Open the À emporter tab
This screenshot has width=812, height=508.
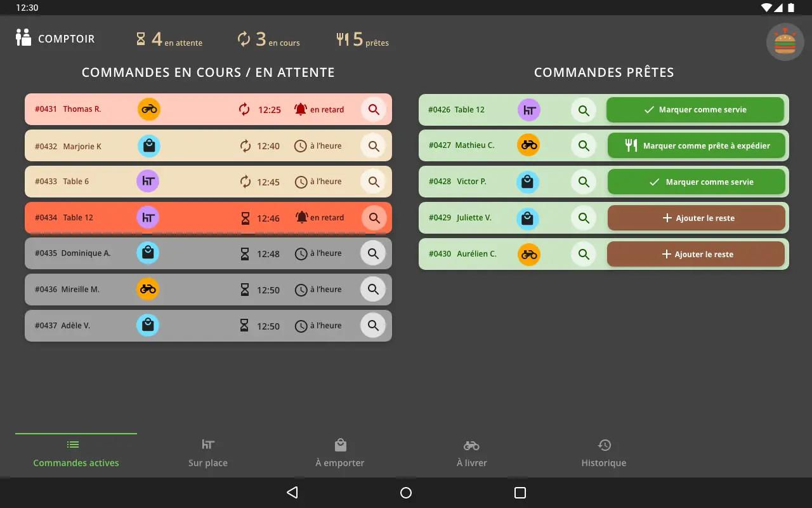point(340,455)
